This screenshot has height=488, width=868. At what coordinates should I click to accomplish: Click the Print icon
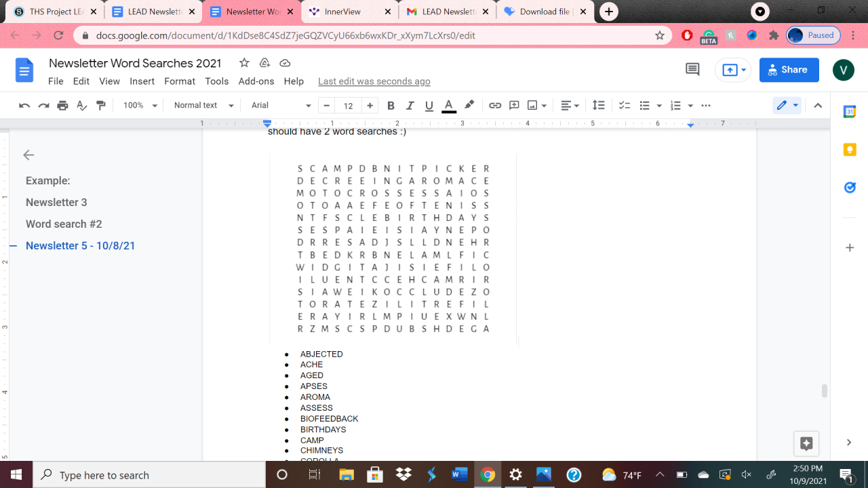[x=62, y=106]
